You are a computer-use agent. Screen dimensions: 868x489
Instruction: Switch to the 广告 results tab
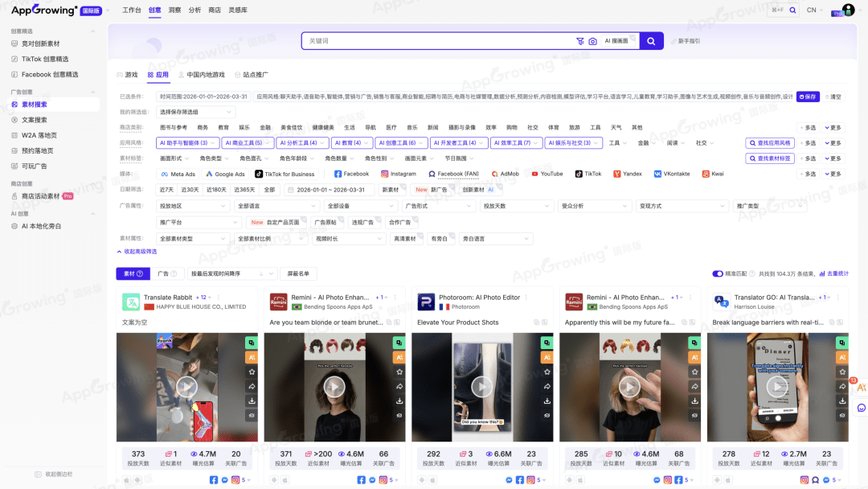[166, 273]
